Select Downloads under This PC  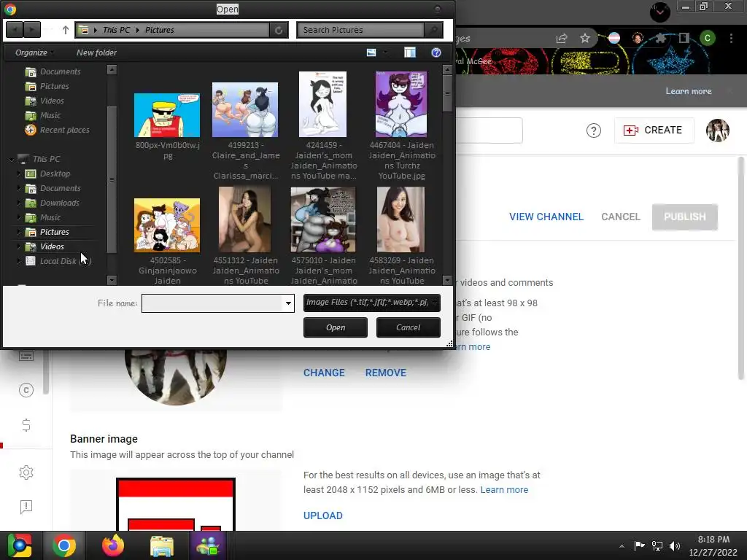point(53,203)
